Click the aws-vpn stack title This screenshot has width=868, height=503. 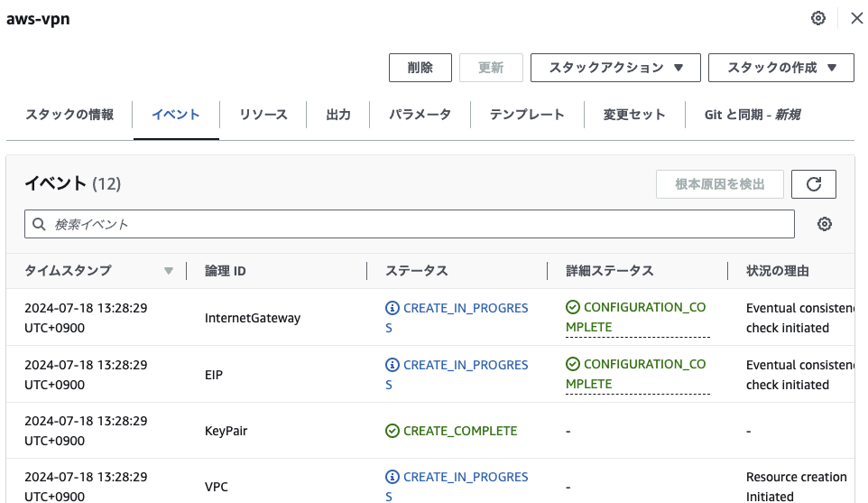[x=38, y=19]
